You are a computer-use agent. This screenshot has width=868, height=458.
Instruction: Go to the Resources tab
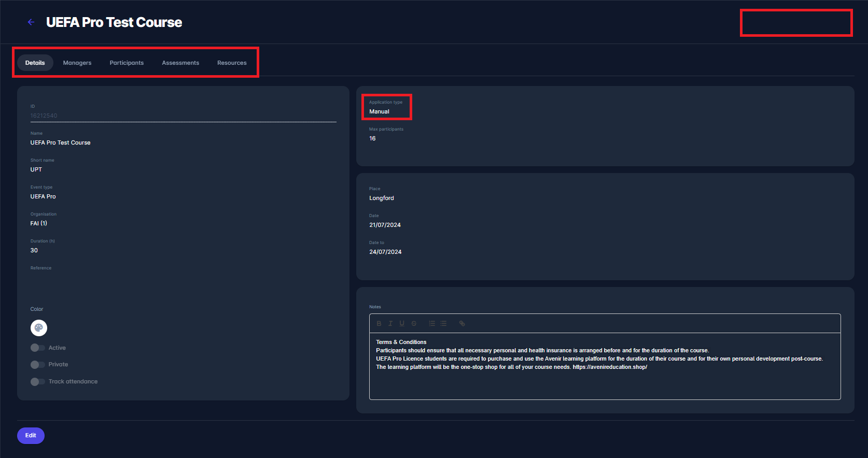(x=232, y=63)
